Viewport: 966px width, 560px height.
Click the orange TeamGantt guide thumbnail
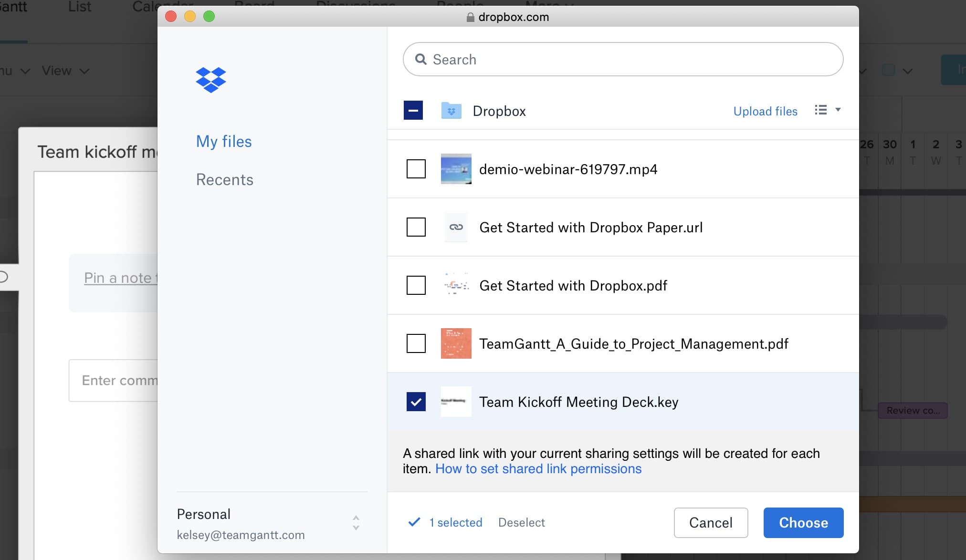456,343
